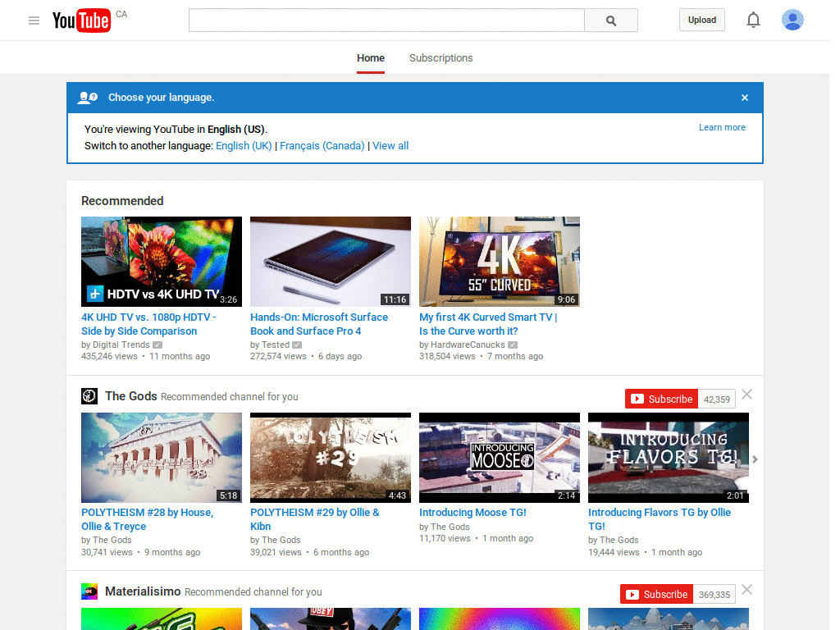Image resolution: width=840 pixels, height=630 pixels.
Task: Click '272,574 views' text
Action: (x=278, y=356)
